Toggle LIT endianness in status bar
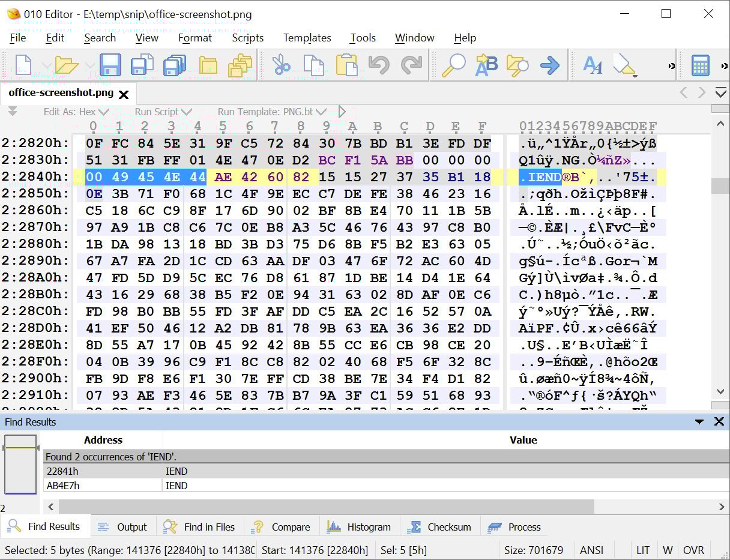The image size is (730, 560). [643, 550]
